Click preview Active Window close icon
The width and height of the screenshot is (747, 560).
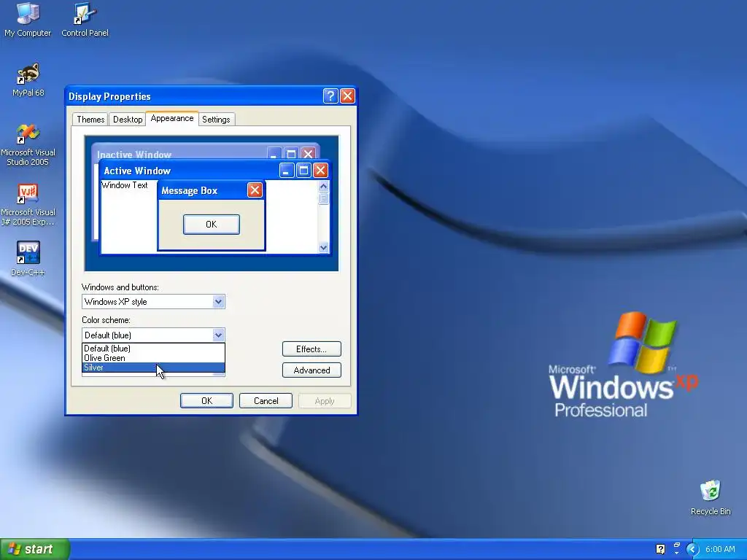321,171
